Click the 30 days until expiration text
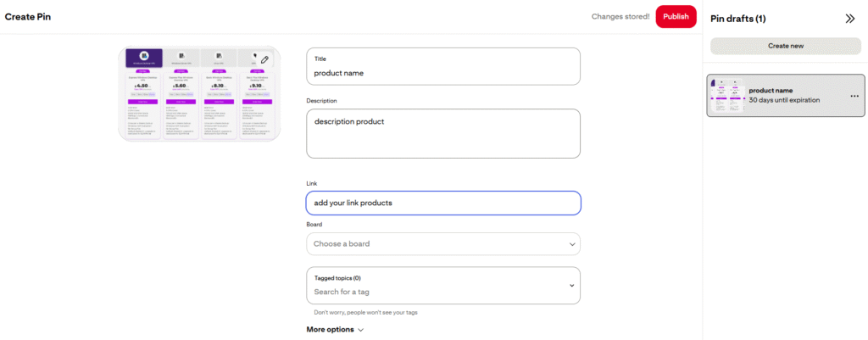 pyautogui.click(x=793, y=100)
